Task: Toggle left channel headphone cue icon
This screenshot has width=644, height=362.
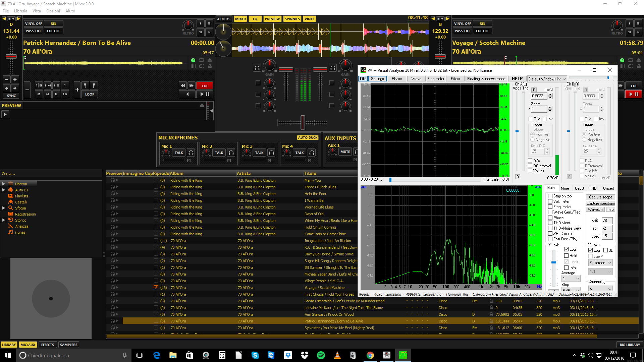Action: pos(257,68)
